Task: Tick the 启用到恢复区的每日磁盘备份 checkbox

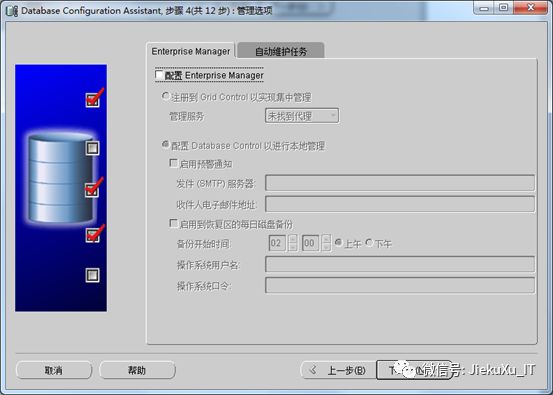Action: tap(173, 224)
